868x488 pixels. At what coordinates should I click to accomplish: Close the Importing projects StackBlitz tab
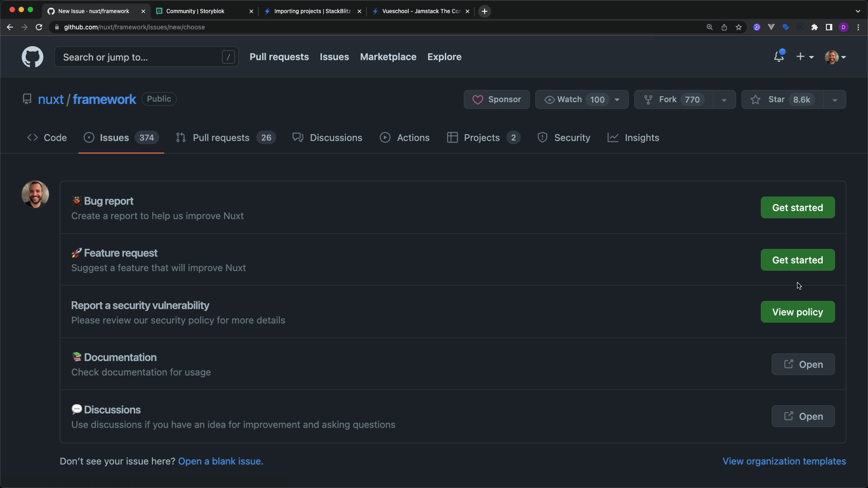[359, 11]
